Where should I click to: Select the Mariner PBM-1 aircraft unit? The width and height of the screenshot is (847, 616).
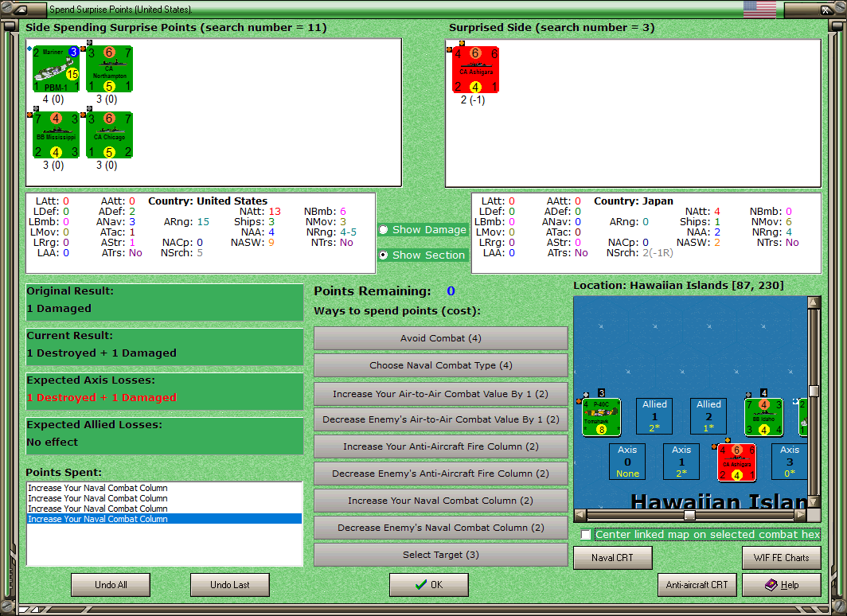click(57, 69)
